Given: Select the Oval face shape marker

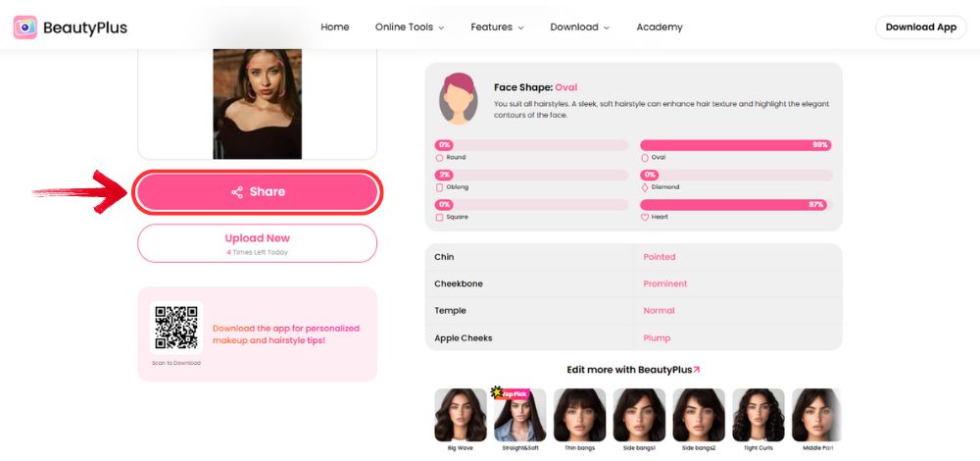Looking at the screenshot, I should point(645,157).
